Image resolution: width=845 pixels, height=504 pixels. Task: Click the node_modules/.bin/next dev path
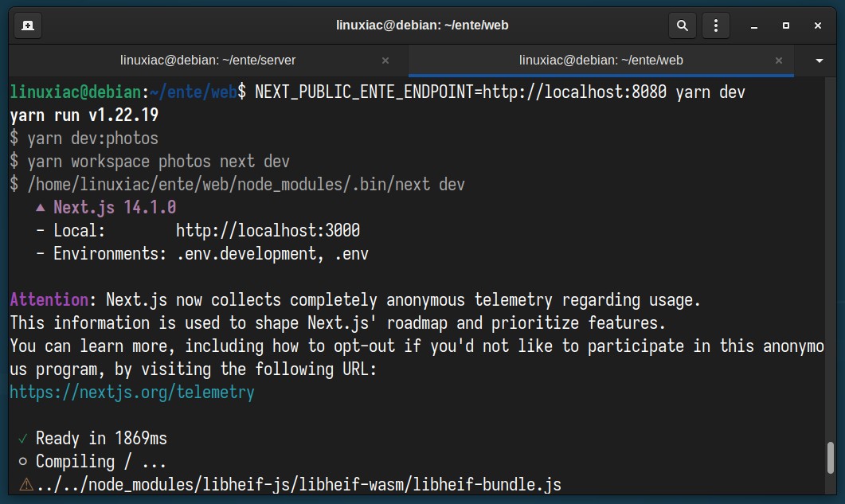tap(246, 185)
